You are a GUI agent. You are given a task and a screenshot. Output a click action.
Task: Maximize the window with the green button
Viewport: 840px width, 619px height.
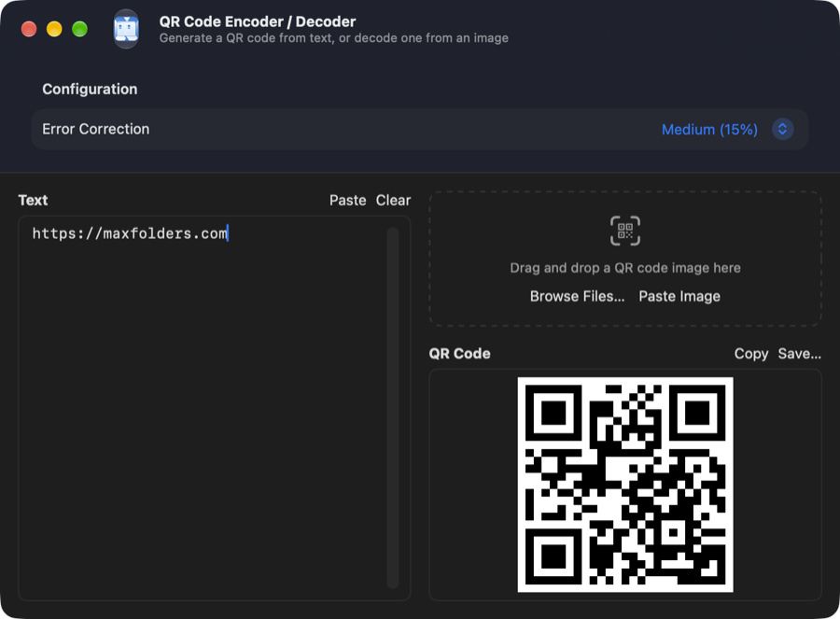point(80,29)
